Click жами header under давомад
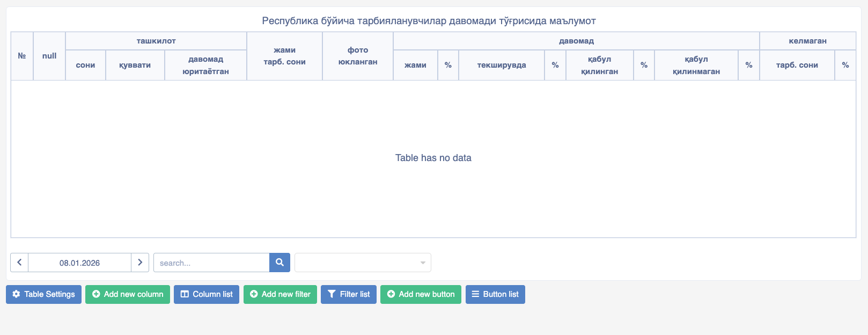 point(415,65)
